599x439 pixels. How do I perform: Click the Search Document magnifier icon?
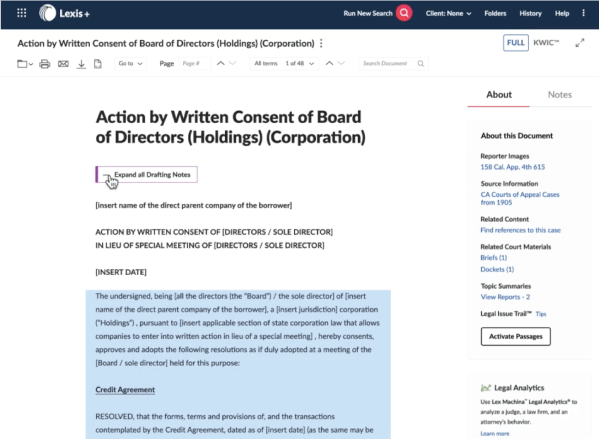pyautogui.click(x=421, y=63)
